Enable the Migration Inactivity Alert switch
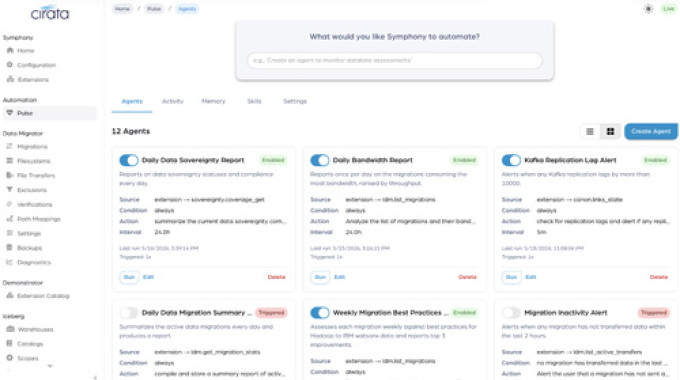The width and height of the screenshot is (680, 380). pyautogui.click(x=511, y=312)
